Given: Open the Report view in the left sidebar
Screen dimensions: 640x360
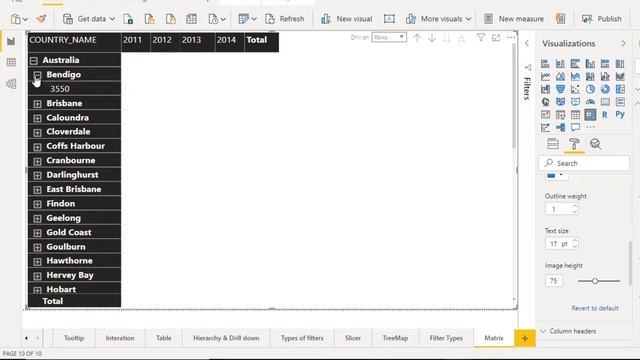Looking at the screenshot, I should [x=11, y=41].
